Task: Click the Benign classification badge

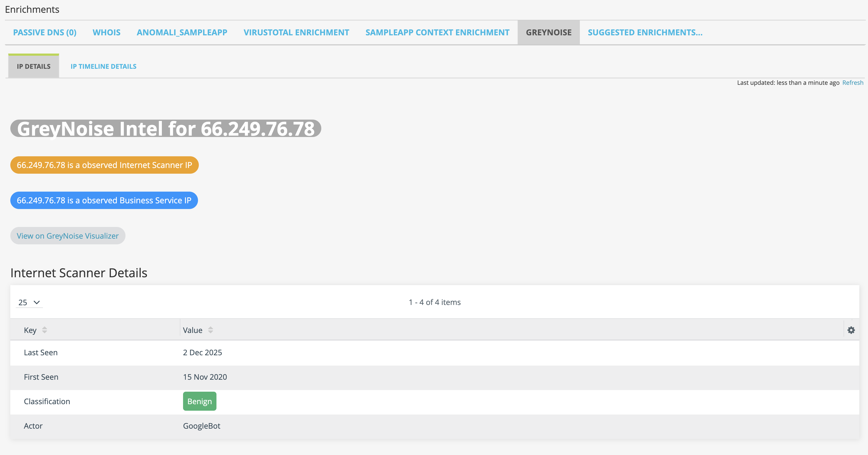Action: coord(199,401)
